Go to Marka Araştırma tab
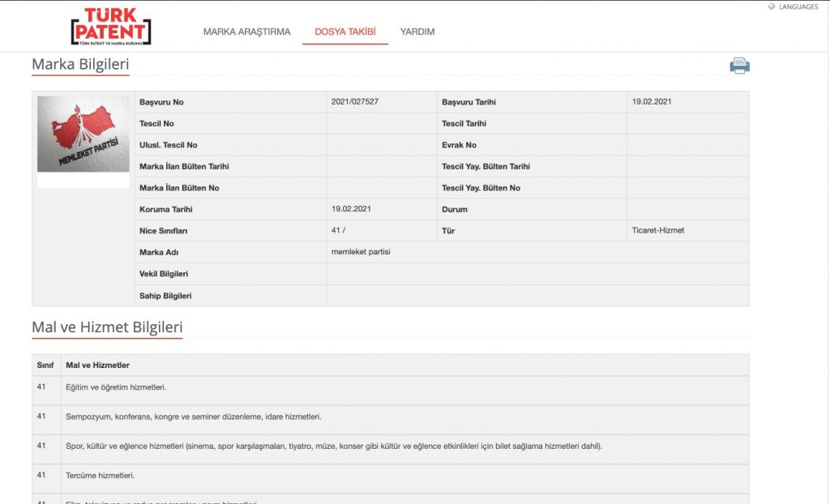The image size is (830, 504). click(x=246, y=32)
